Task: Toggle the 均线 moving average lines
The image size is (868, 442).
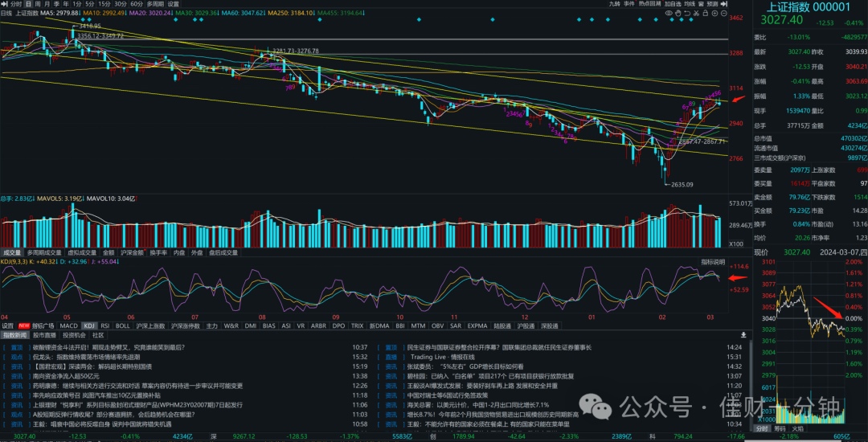Action: point(690,4)
